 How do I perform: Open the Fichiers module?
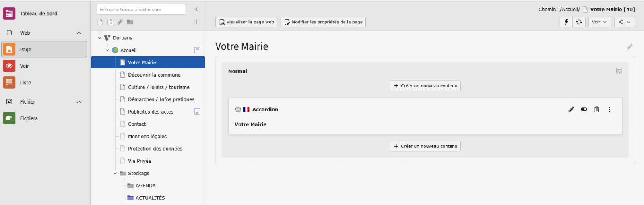coord(29,118)
